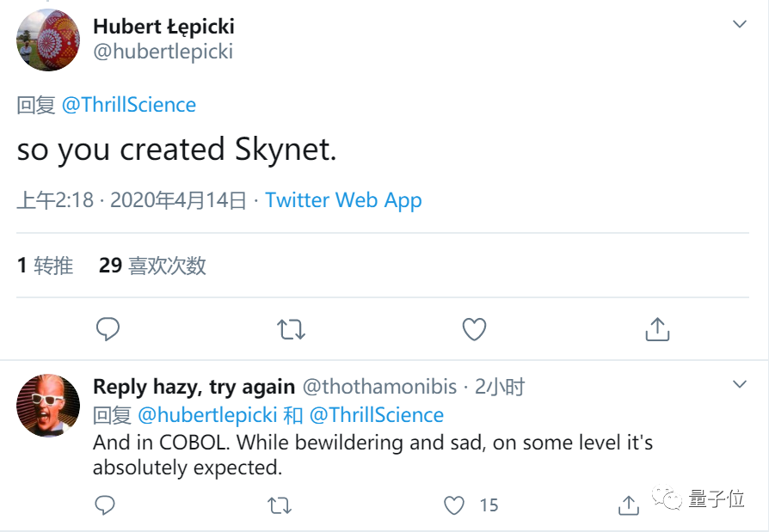Like the COBOL reply with 15 likes

tap(455, 505)
